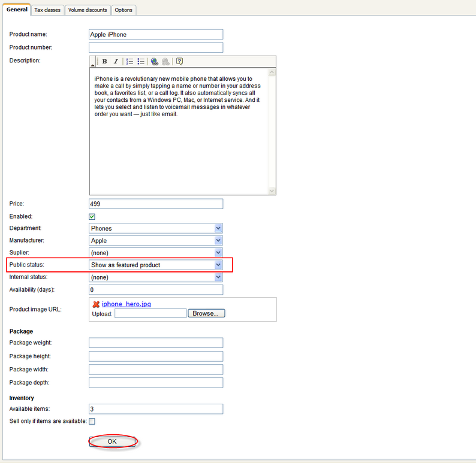Click the Package section heading
This screenshot has width=476, height=463.
tap(21, 331)
